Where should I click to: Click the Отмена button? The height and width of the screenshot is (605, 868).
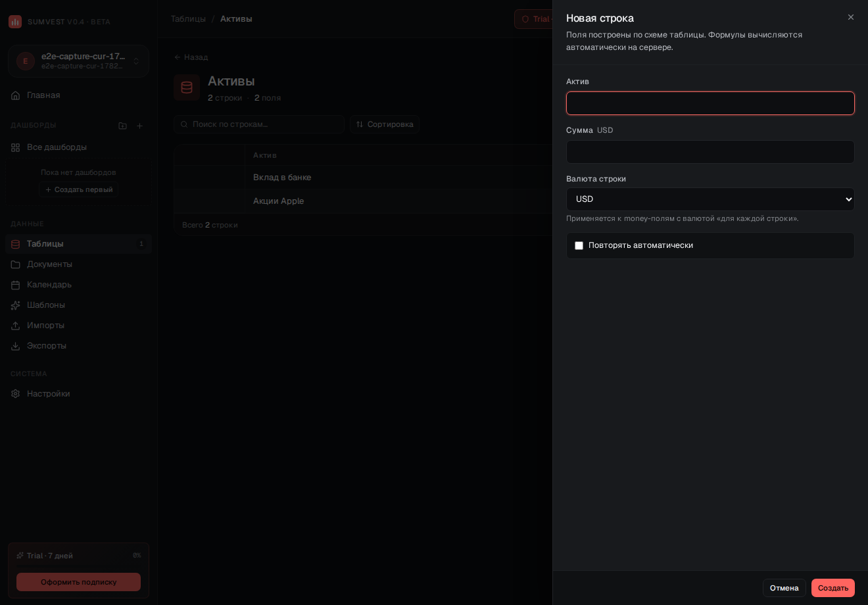(x=784, y=588)
